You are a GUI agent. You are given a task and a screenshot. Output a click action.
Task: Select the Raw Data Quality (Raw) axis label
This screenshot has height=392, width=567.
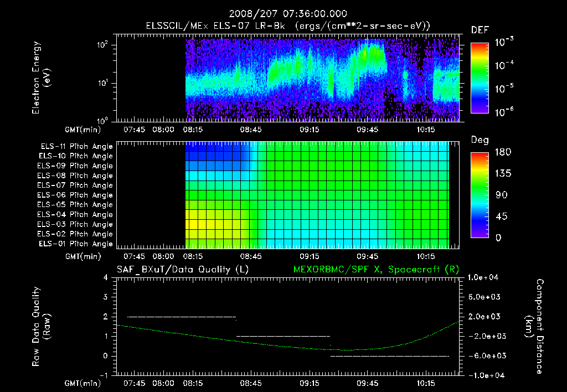pos(41,327)
